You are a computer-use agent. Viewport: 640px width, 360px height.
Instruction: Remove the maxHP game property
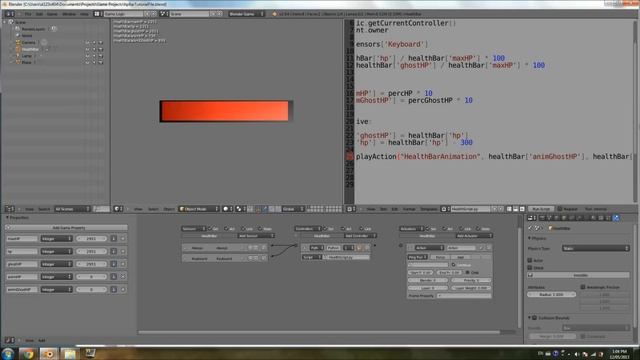[x=123, y=238]
